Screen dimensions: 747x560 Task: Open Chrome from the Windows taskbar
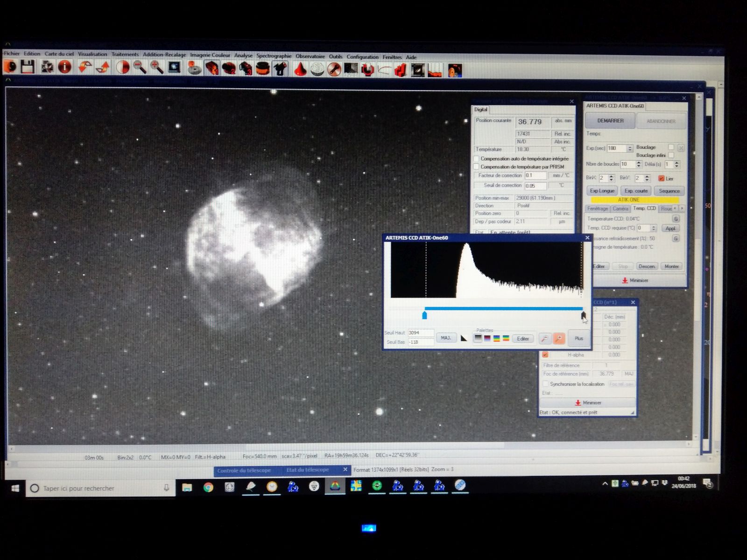click(x=208, y=487)
